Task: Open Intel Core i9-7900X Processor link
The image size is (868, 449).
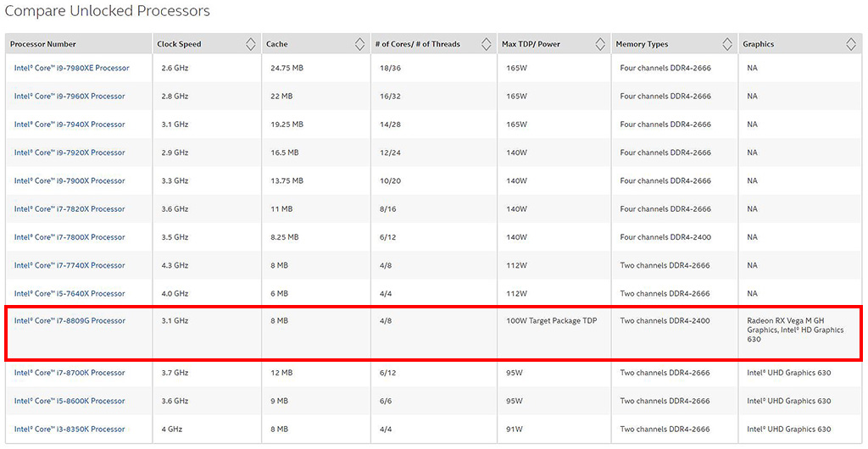Action: [70, 180]
